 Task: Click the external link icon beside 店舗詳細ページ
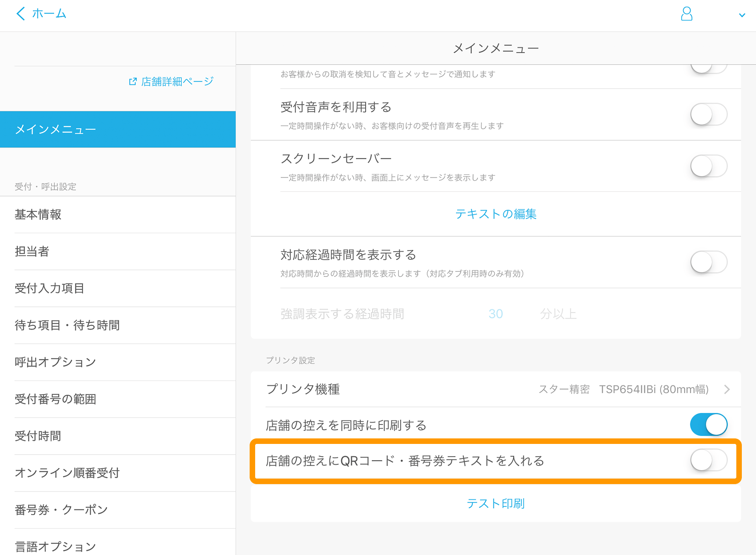point(133,82)
